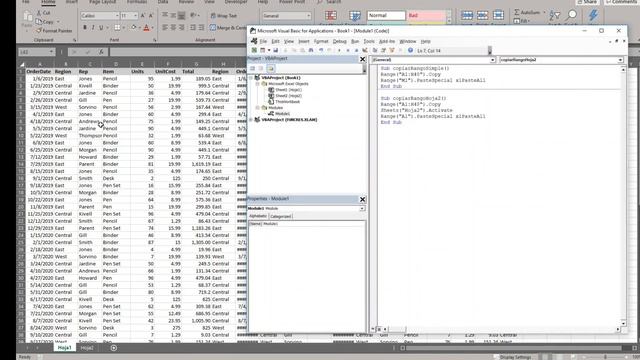
Task: Open the Run menu in VBA editor
Action: tap(355, 41)
